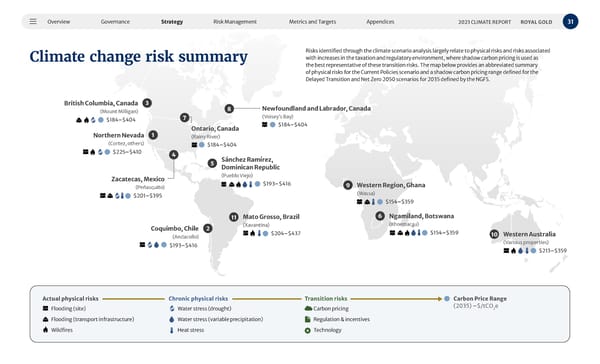Click the Western Region, Ghana label
Screen dimensions: 600x364
[x=391, y=185]
